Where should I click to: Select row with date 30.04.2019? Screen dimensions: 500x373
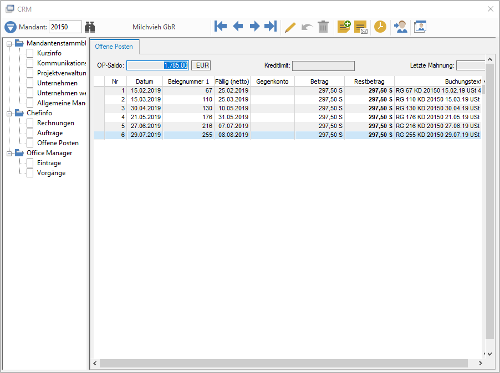(287, 108)
